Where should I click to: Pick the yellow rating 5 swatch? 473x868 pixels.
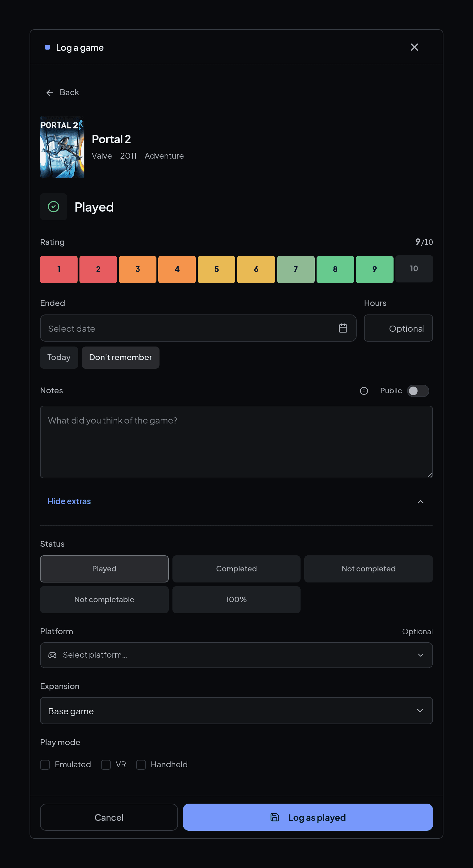216,269
